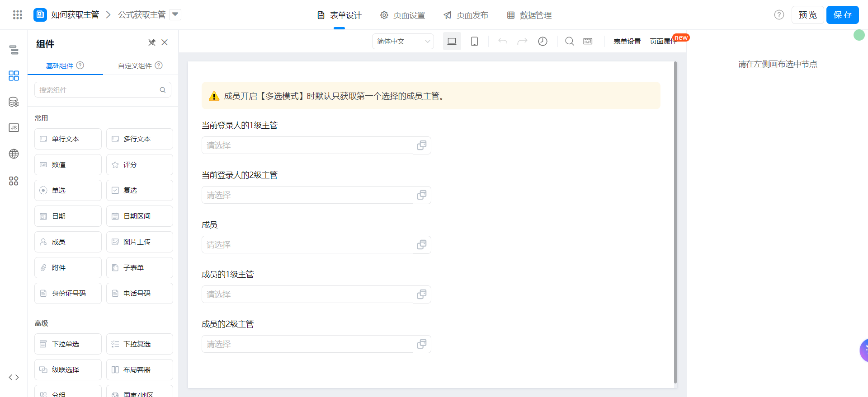868x397 pixels.
Task: Open the plugins sidebar icon with four shapes
Action: click(14, 181)
